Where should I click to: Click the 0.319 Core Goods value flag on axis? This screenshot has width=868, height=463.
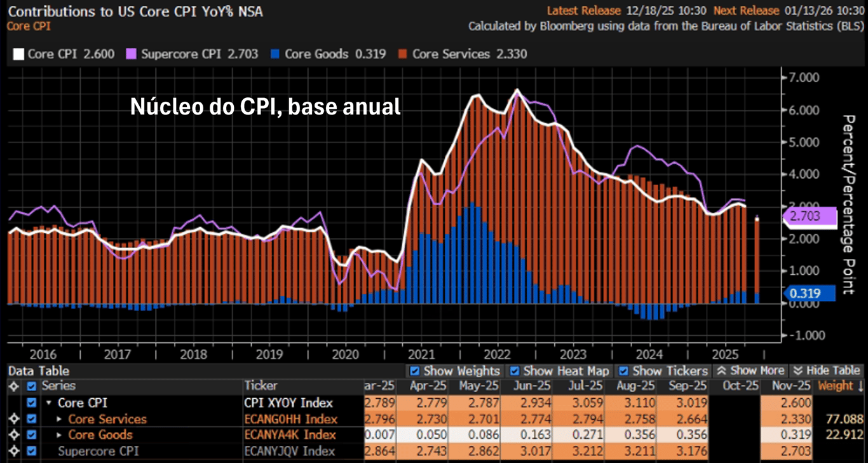click(810, 293)
